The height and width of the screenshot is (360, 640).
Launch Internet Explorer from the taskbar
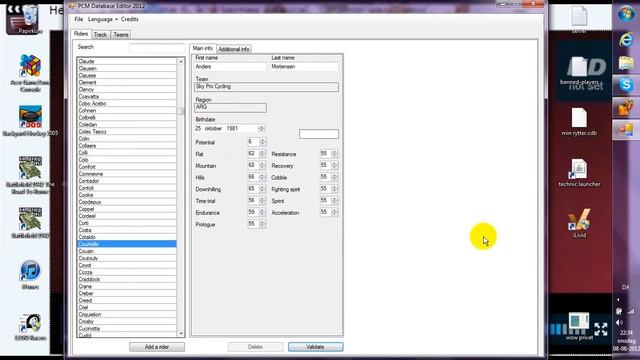point(626,40)
